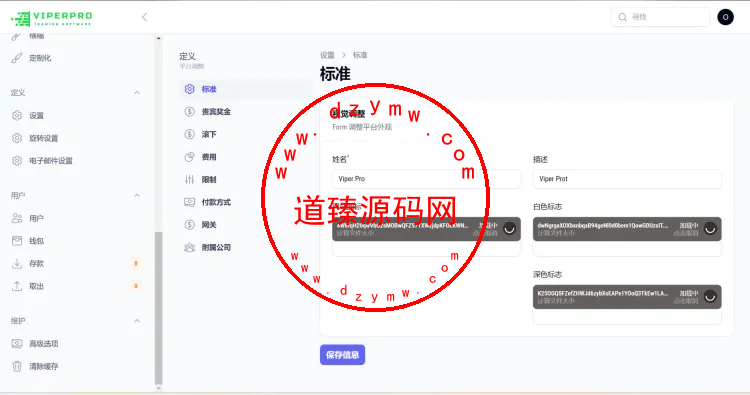Click the 设置 gear icon in sidebar
This screenshot has width=750, height=395.
click(x=17, y=115)
